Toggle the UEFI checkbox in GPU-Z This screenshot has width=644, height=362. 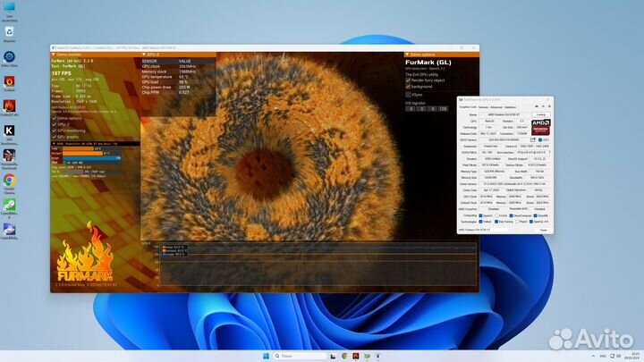pyautogui.click(x=540, y=140)
